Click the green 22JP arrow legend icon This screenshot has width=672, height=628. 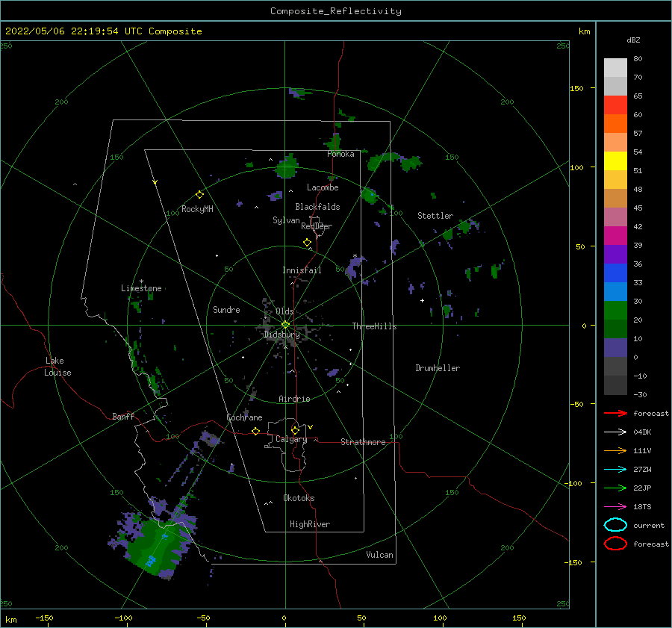coord(615,488)
